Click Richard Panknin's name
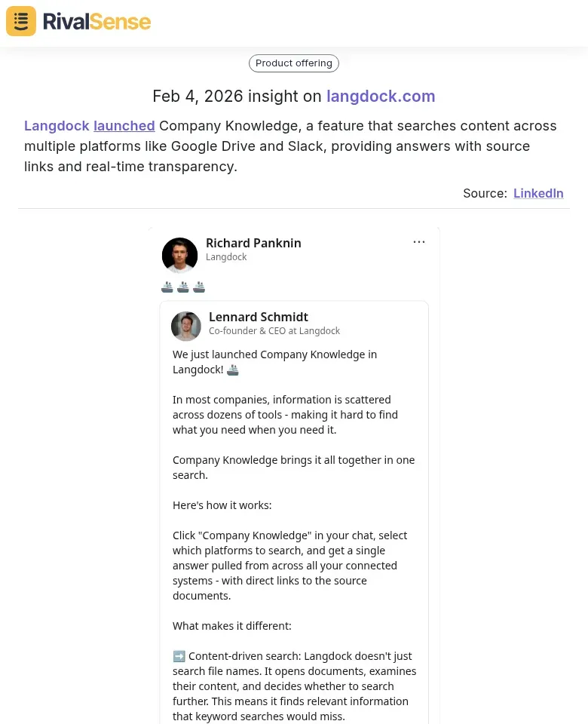 click(253, 243)
